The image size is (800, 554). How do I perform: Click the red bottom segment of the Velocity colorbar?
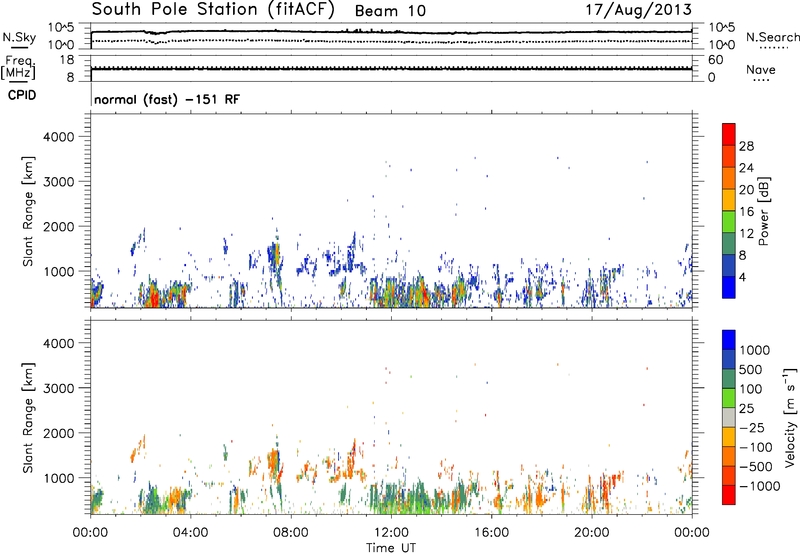[x=729, y=495]
